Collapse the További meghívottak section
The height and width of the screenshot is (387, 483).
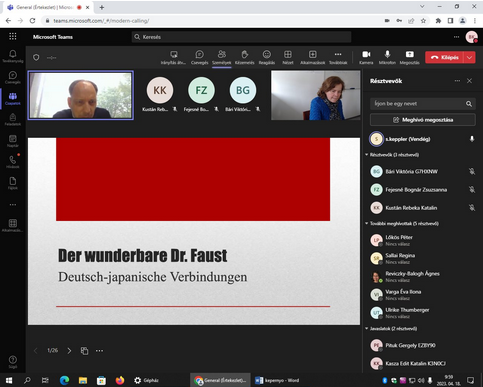pos(367,223)
